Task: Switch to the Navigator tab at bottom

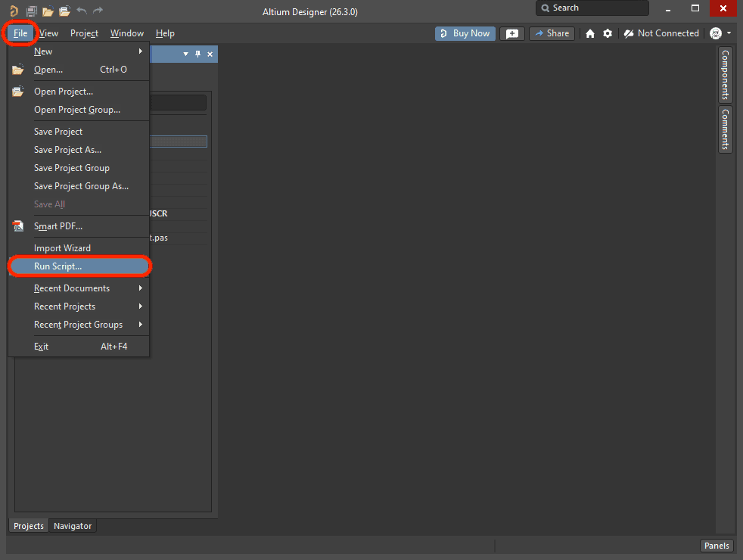Action: (73, 525)
